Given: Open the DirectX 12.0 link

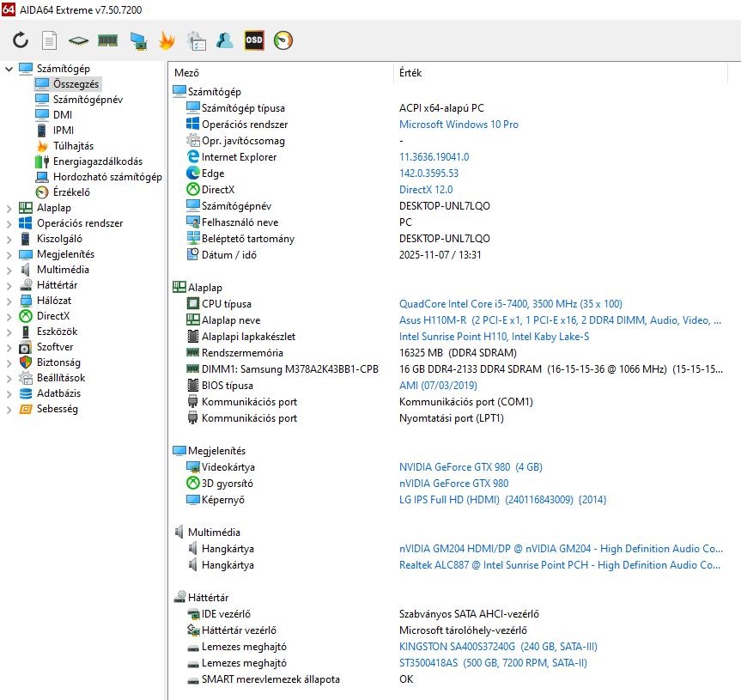Looking at the screenshot, I should (426, 190).
